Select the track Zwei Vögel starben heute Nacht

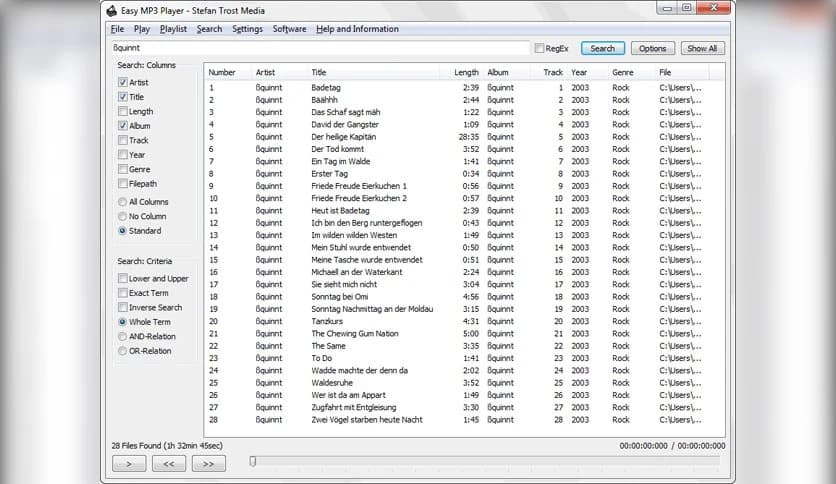point(367,420)
